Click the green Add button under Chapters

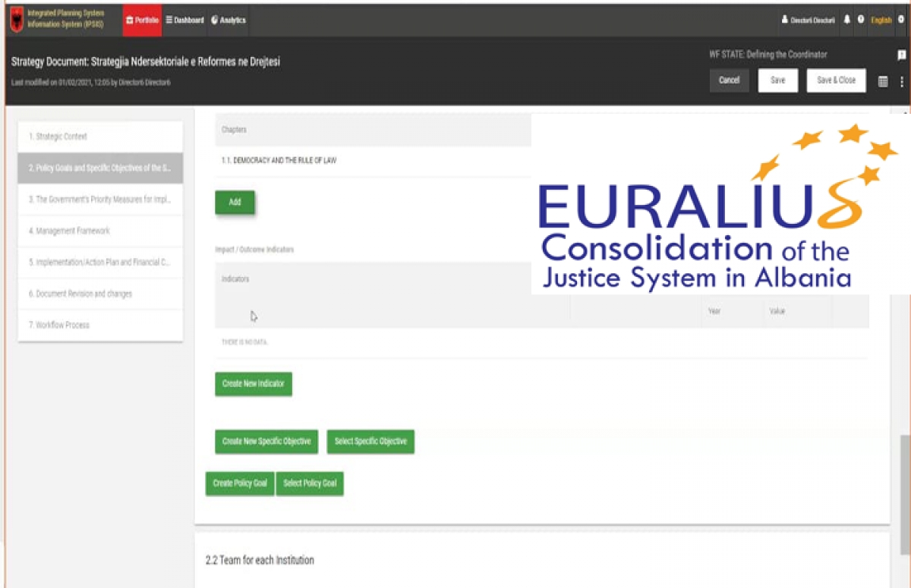[235, 203]
